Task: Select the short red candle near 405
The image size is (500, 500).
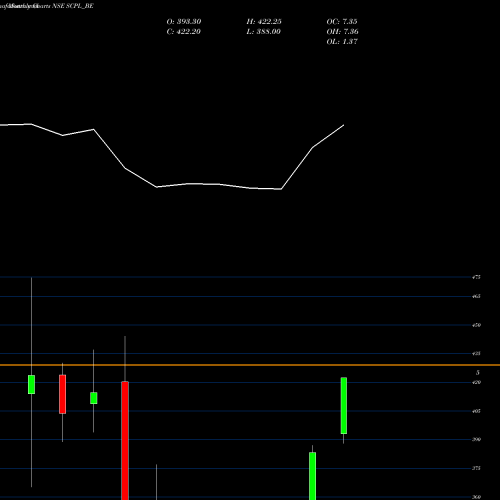Action: click(x=62, y=394)
